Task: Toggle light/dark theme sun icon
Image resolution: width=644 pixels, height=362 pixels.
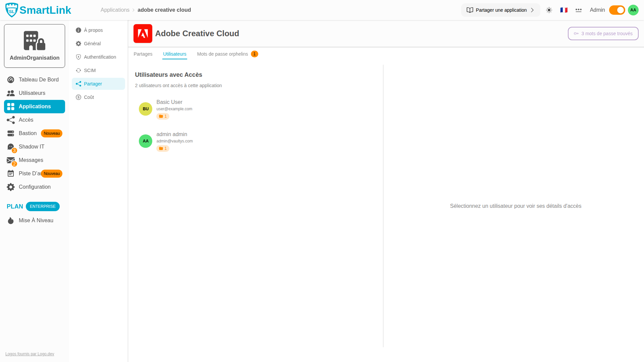Action: [x=549, y=10]
